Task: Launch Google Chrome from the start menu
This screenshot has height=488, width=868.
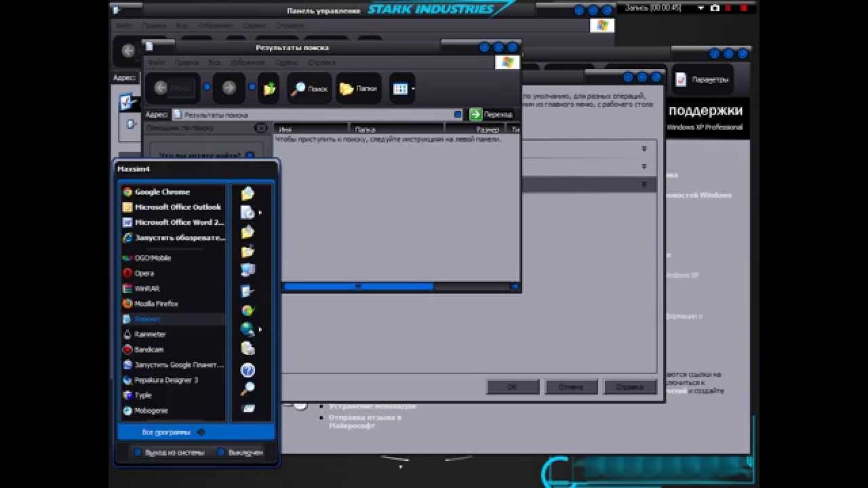Action: 173,192
